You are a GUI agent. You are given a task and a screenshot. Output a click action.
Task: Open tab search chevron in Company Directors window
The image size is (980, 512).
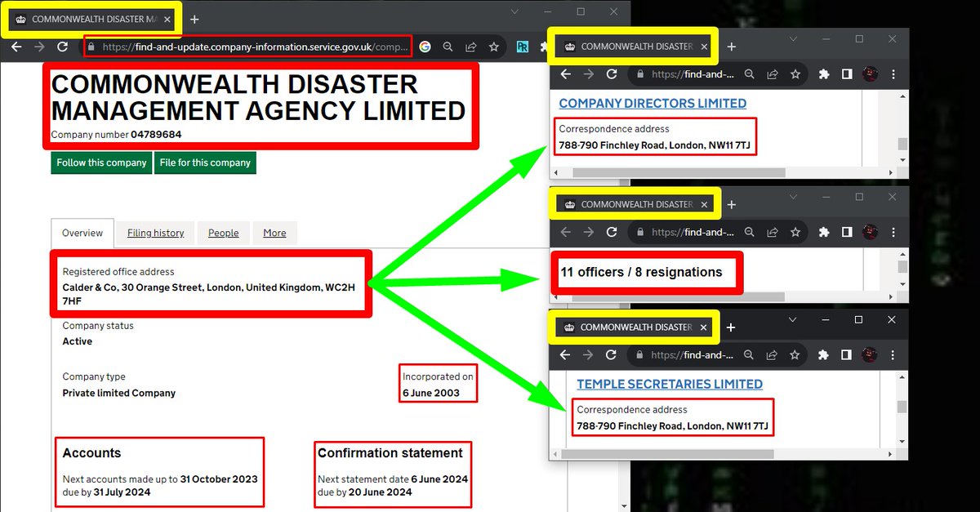click(793, 39)
